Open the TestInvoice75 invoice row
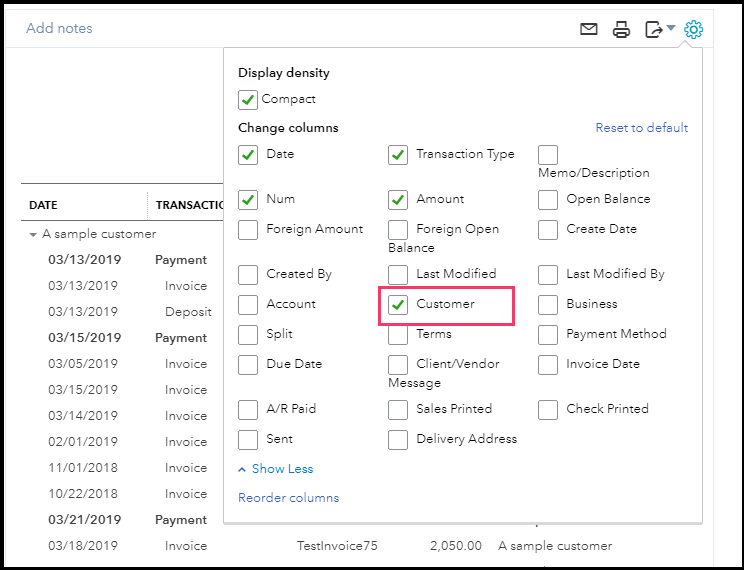 coord(336,546)
